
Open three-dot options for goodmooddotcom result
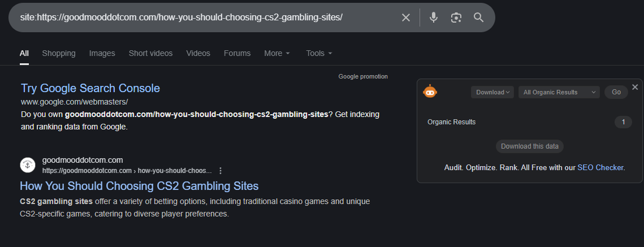221,171
